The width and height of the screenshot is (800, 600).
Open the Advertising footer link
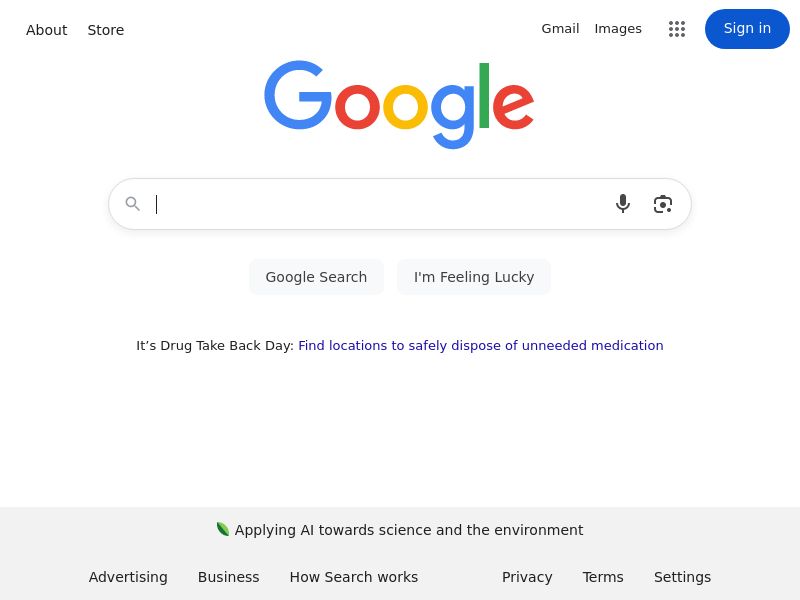[x=128, y=577]
